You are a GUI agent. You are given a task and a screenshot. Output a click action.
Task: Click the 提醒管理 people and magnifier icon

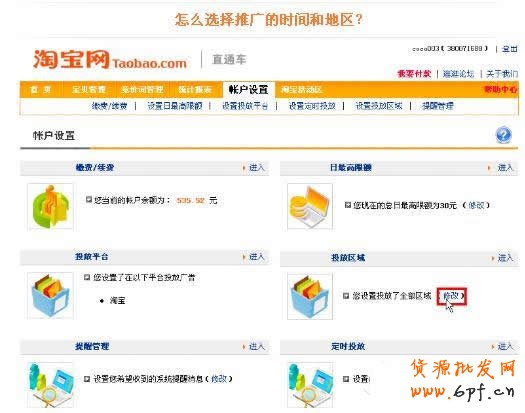tap(50, 385)
